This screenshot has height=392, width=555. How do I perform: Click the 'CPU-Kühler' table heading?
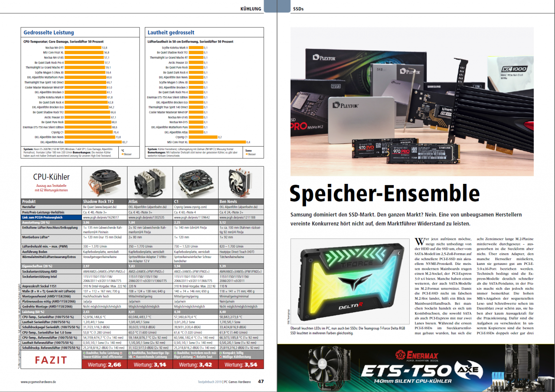click(51, 176)
